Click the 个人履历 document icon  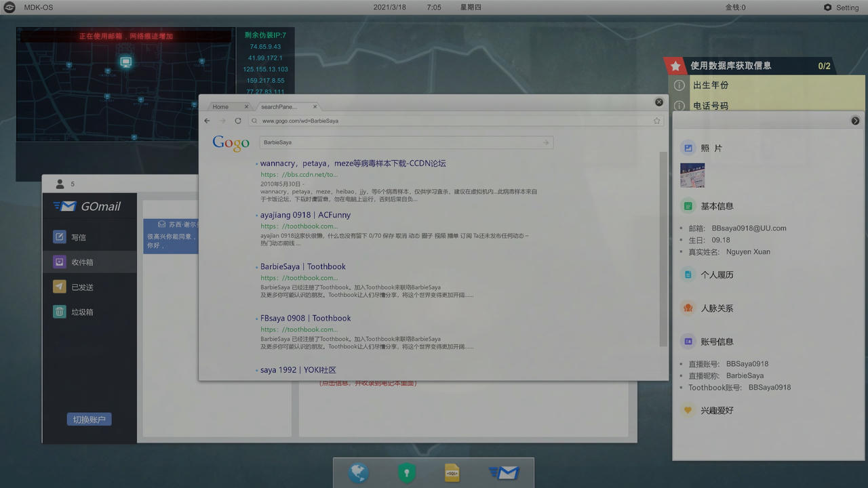coord(688,274)
